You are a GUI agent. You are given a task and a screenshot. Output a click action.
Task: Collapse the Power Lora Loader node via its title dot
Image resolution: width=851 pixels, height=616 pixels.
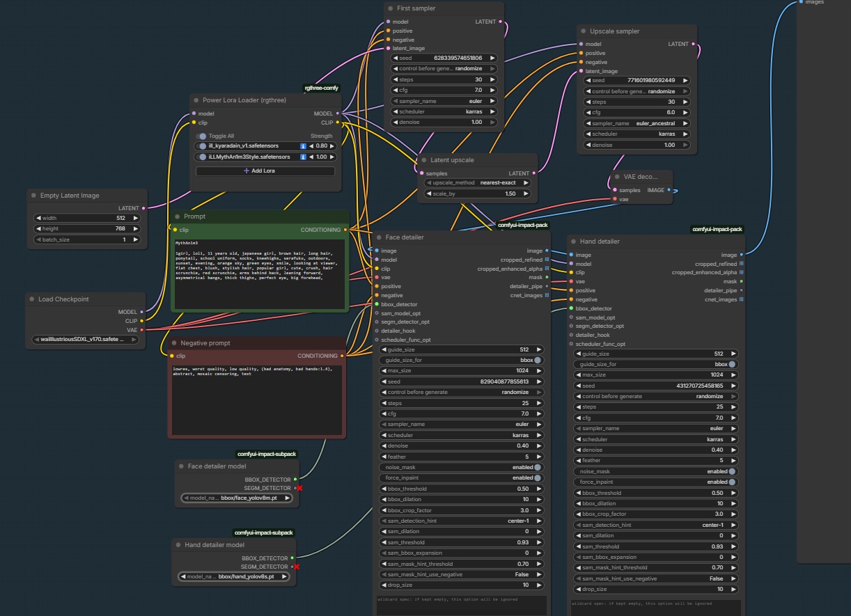[x=196, y=100]
